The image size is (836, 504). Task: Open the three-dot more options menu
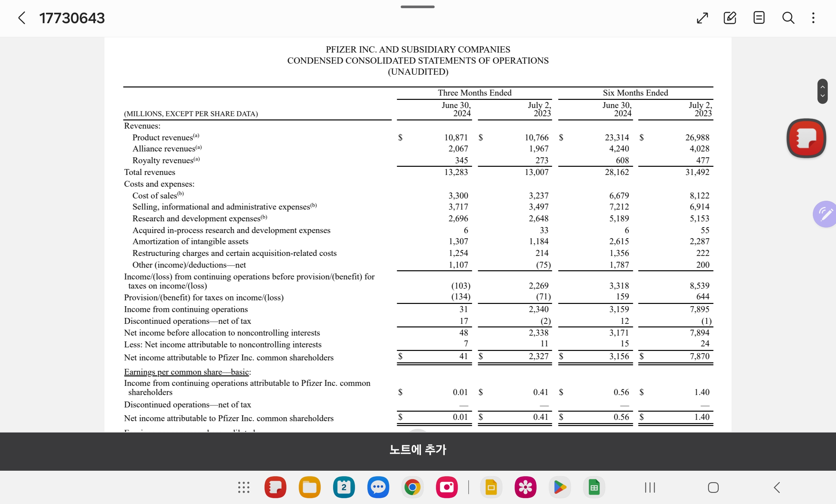pyautogui.click(x=813, y=18)
